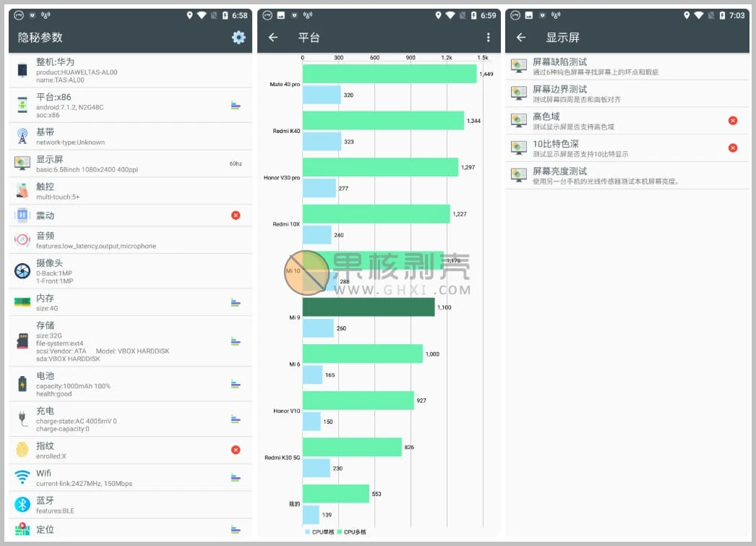Select Redmi K40 multi-core bar 1,344
Viewport: 756px width, 546px height.
point(383,121)
